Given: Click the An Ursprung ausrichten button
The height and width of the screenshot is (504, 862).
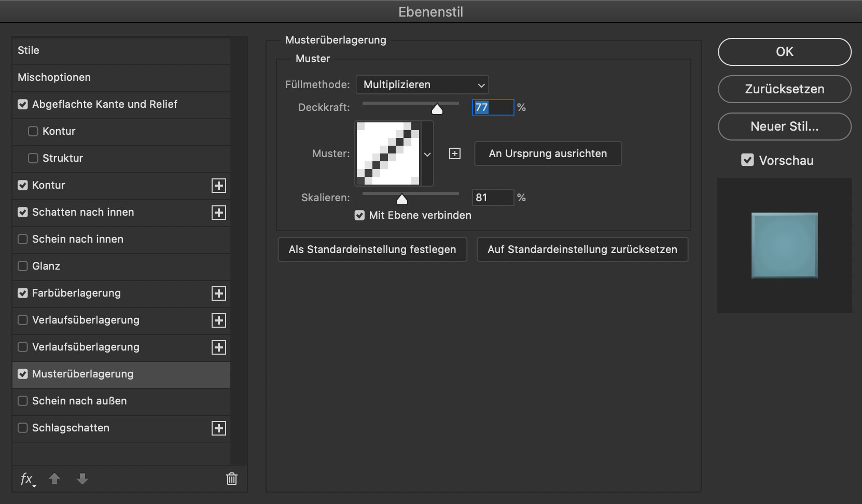Looking at the screenshot, I should pyautogui.click(x=548, y=153).
